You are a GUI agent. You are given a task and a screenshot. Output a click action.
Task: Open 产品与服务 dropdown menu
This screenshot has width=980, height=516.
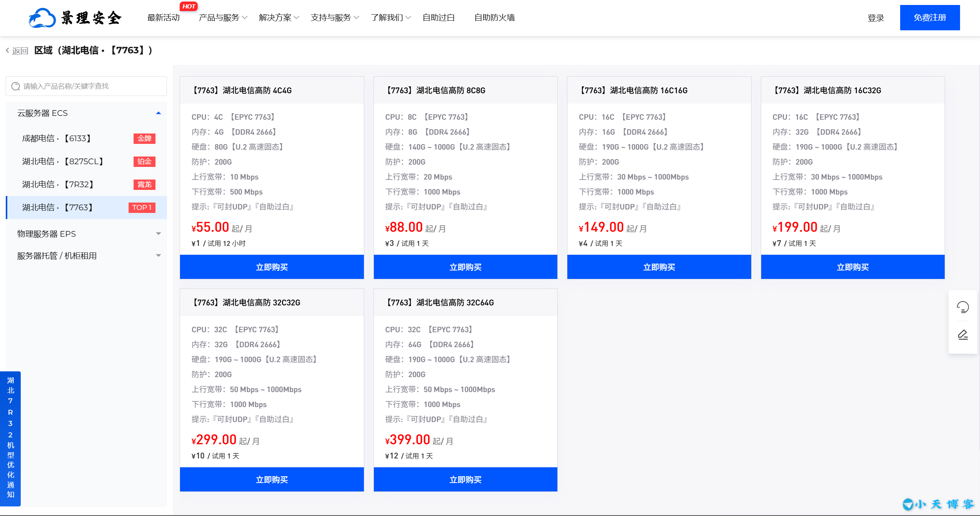223,18
